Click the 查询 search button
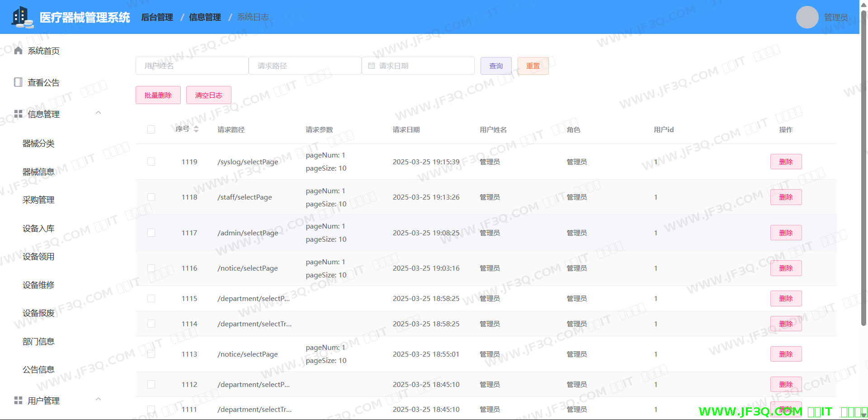 pos(496,66)
